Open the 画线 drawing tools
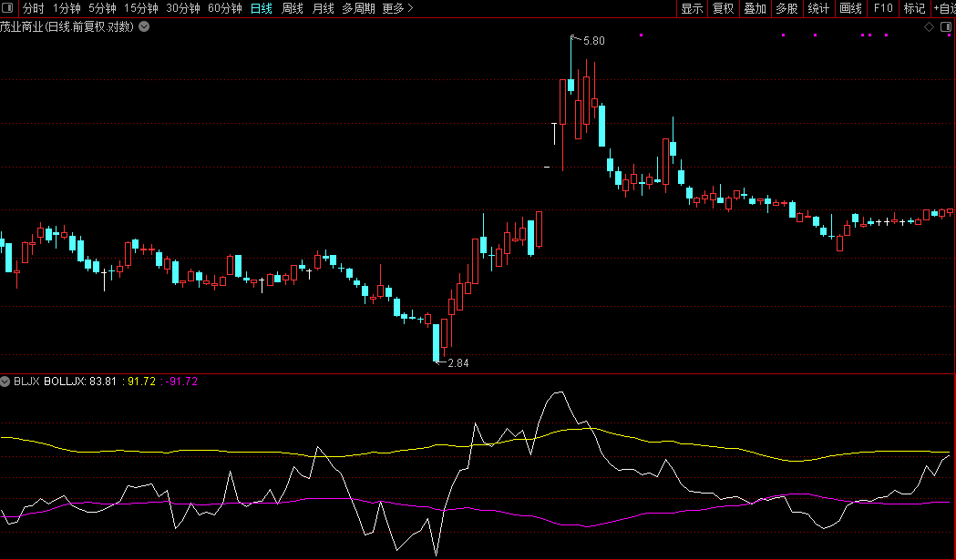 click(850, 9)
